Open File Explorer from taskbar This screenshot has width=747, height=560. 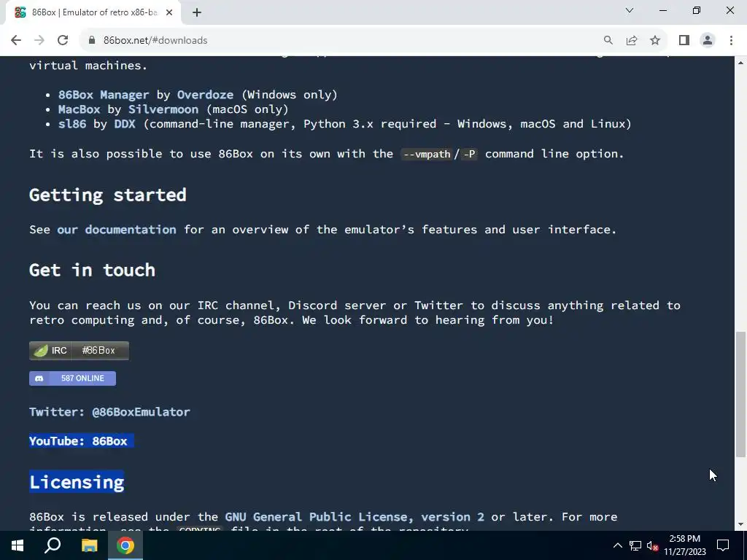pyautogui.click(x=89, y=545)
